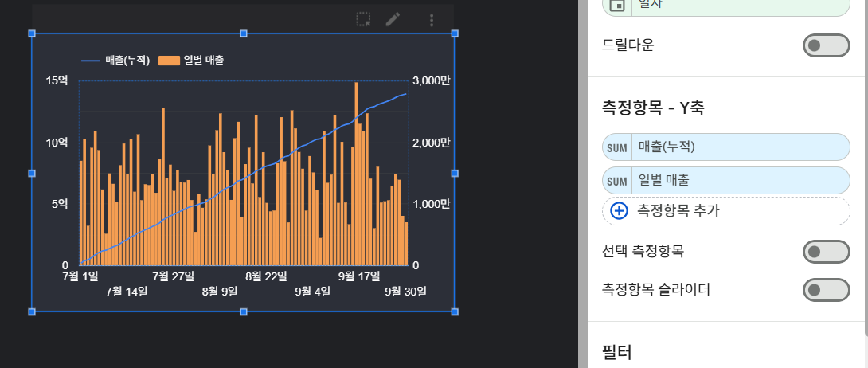Screen dimensions: 868x368
Task: Toggle the 드릴다운 switch
Action: pyautogui.click(x=826, y=45)
